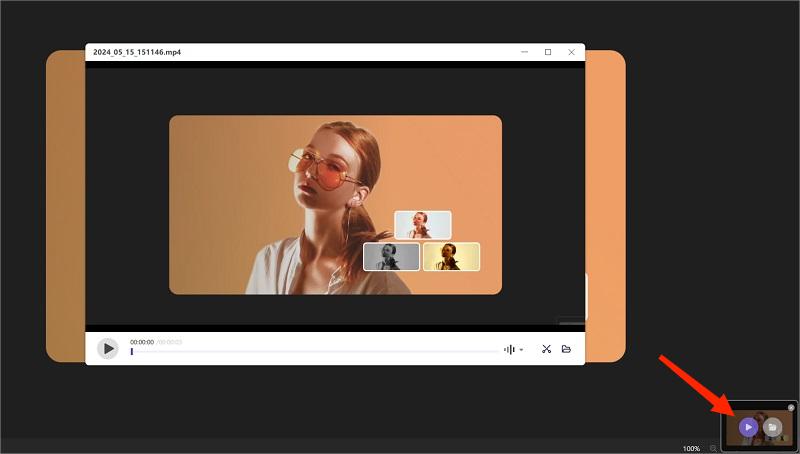Click the gray folder button on thumbnail
The width and height of the screenshot is (800, 454).
(x=772, y=427)
